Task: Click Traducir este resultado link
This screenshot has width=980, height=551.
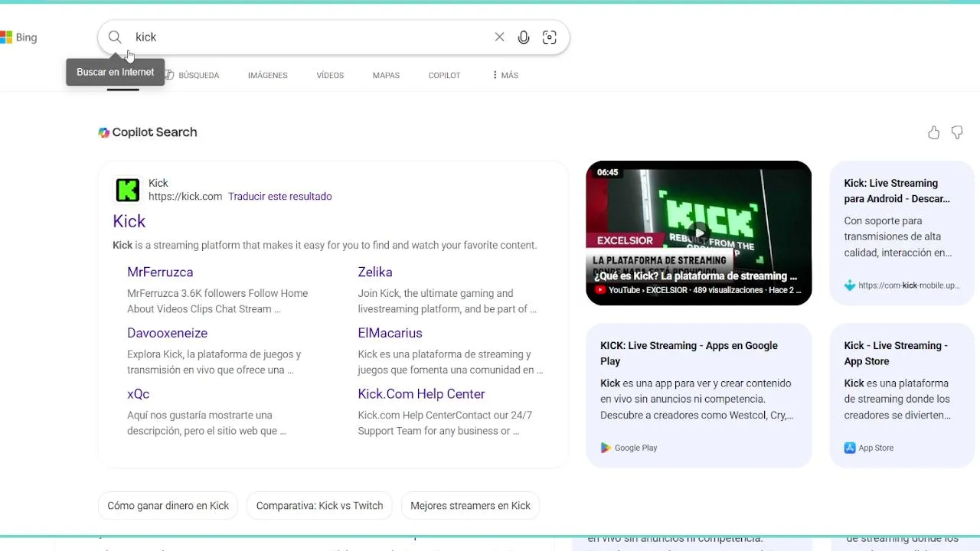Action: pos(279,196)
